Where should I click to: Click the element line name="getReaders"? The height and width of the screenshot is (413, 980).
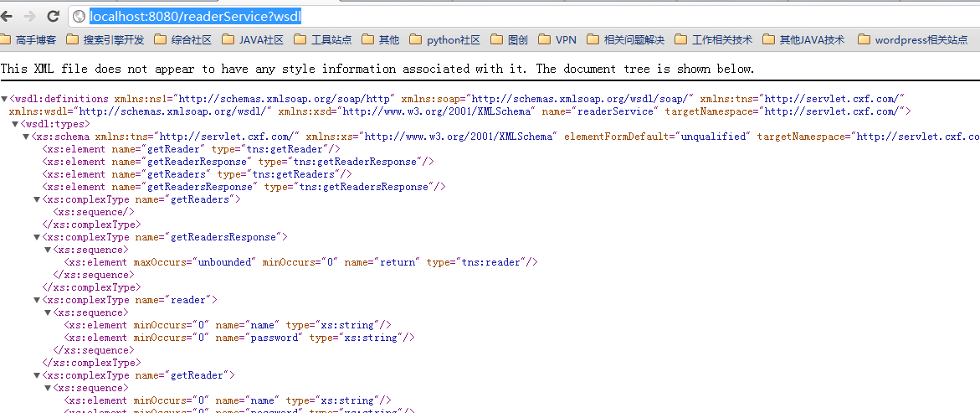197,174
